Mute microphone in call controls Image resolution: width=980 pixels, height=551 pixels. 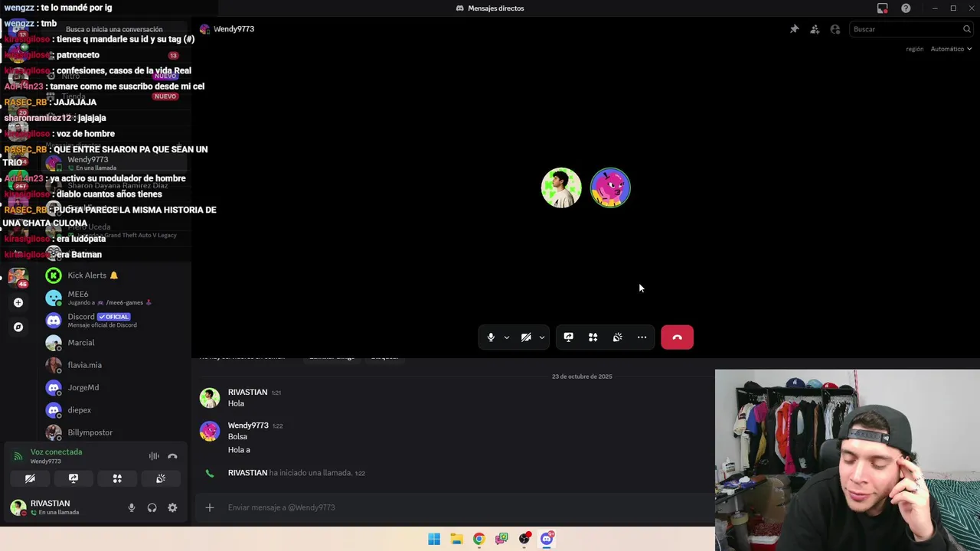pos(491,337)
